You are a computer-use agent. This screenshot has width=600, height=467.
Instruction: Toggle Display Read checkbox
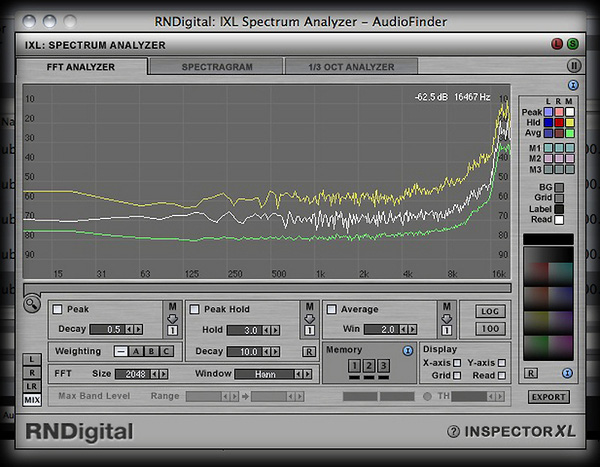(x=502, y=376)
